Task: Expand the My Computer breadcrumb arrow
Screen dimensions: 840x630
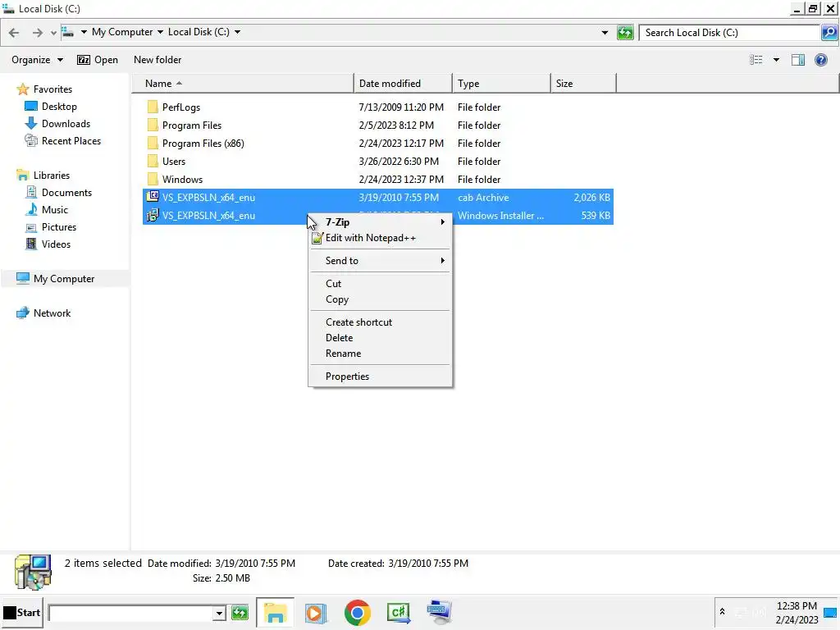Action: (x=160, y=32)
